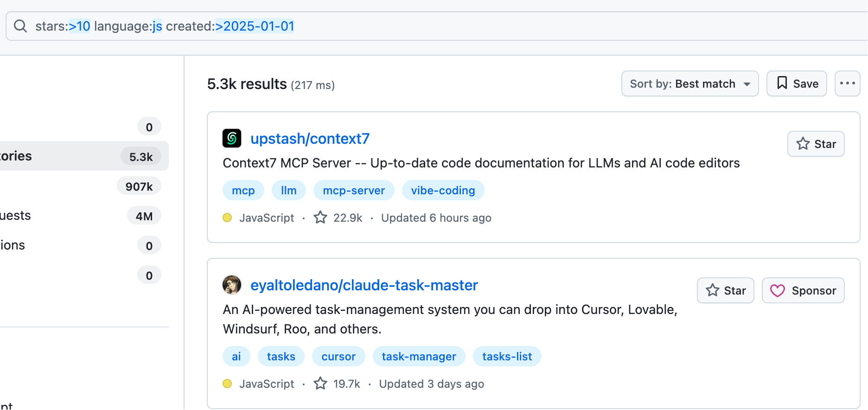The width and height of the screenshot is (868, 410).
Task: Click the JavaScript language label on claude-task-master
Action: coord(267,384)
